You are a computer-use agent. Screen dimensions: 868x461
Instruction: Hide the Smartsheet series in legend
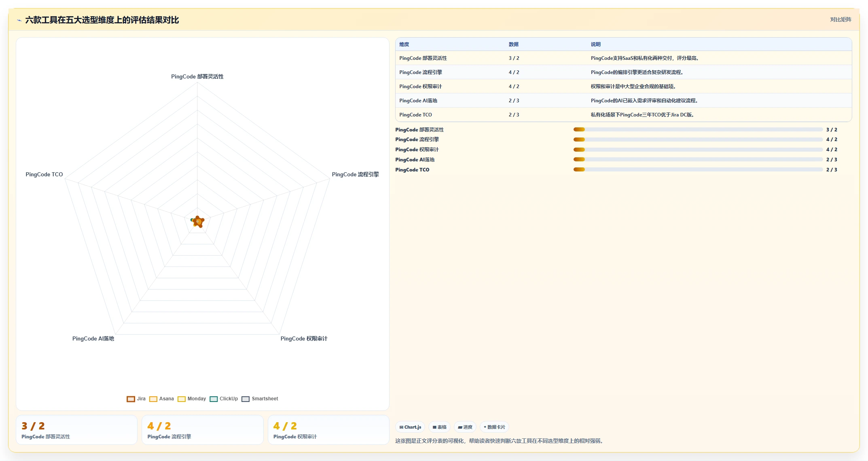point(260,399)
